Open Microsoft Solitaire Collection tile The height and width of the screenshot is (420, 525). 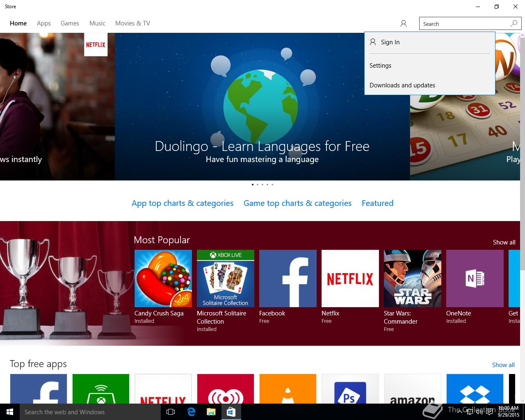pyautogui.click(x=226, y=278)
